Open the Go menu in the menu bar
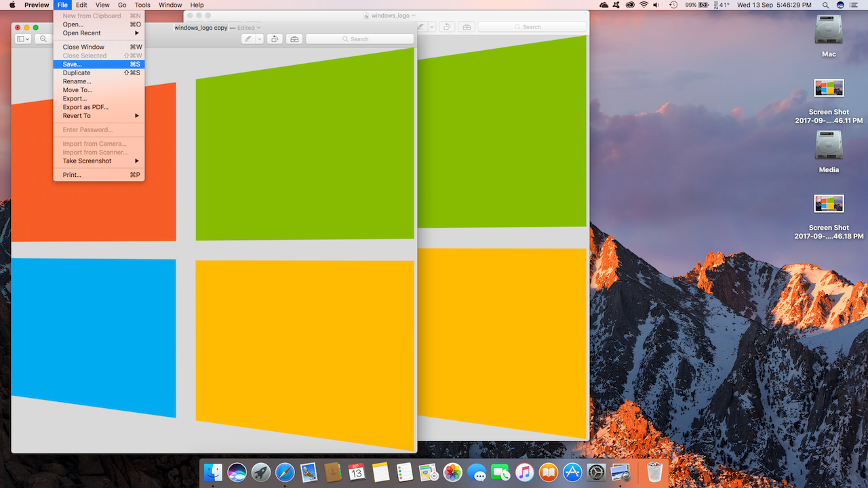Image resolution: width=868 pixels, height=488 pixels. 122,5
